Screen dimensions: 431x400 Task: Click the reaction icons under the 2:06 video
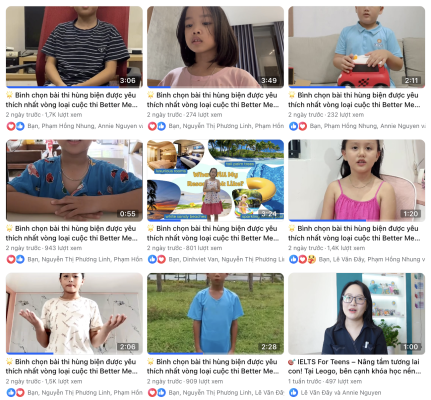16,393
